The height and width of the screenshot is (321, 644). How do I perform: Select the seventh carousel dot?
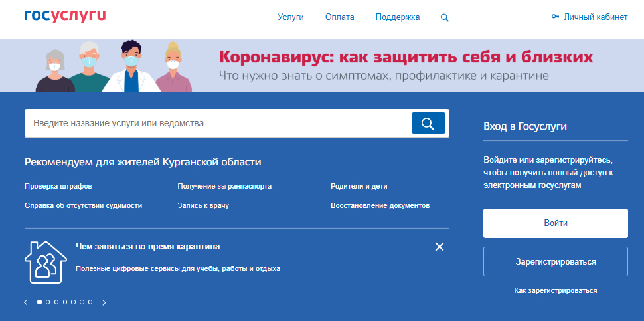tap(90, 302)
